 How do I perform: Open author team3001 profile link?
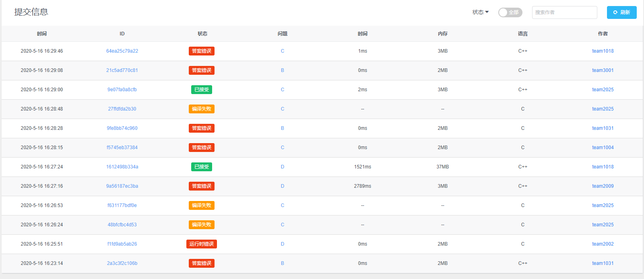pyautogui.click(x=603, y=70)
